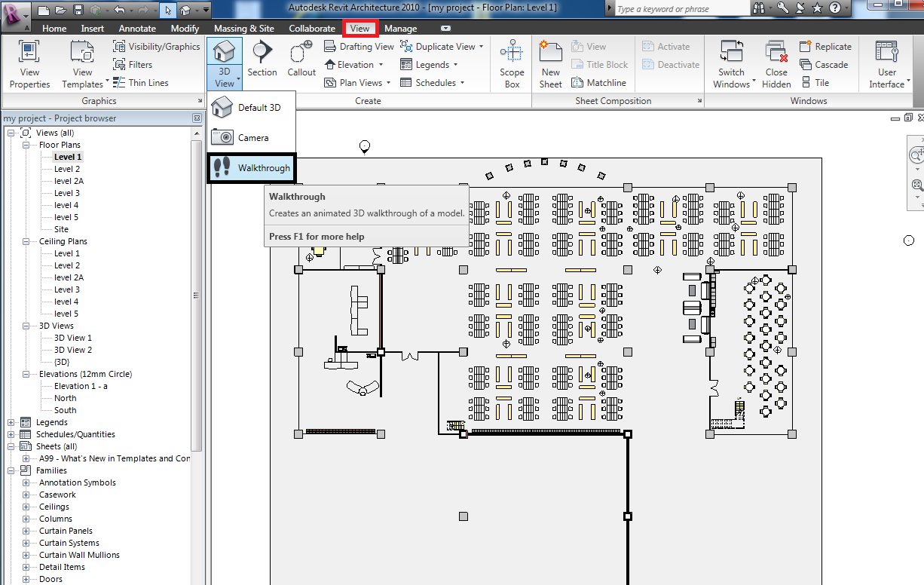Click the binoculars search icon
The height and width of the screenshot is (585, 924).
click(760, 8)
